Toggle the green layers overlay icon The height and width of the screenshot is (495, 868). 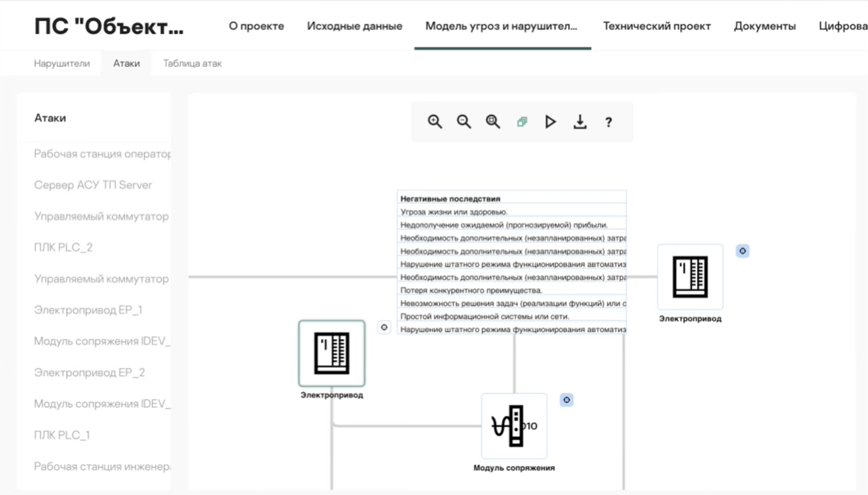tap(522, 122)
